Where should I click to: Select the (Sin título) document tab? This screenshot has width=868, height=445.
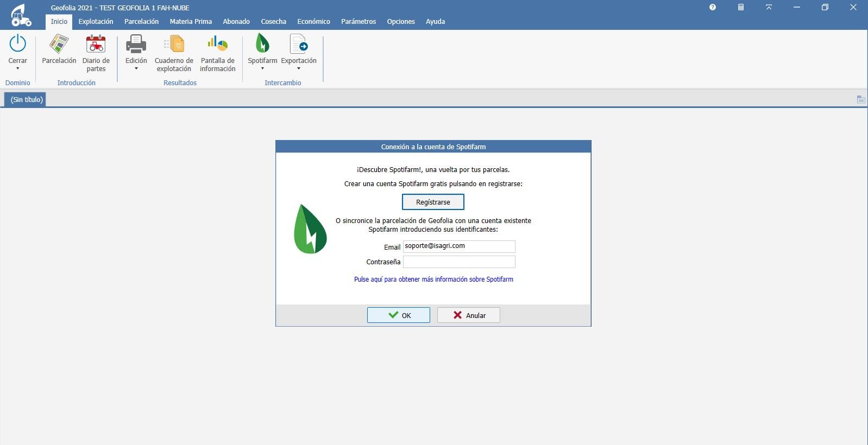pyautogui.click(x=25, y=99)
